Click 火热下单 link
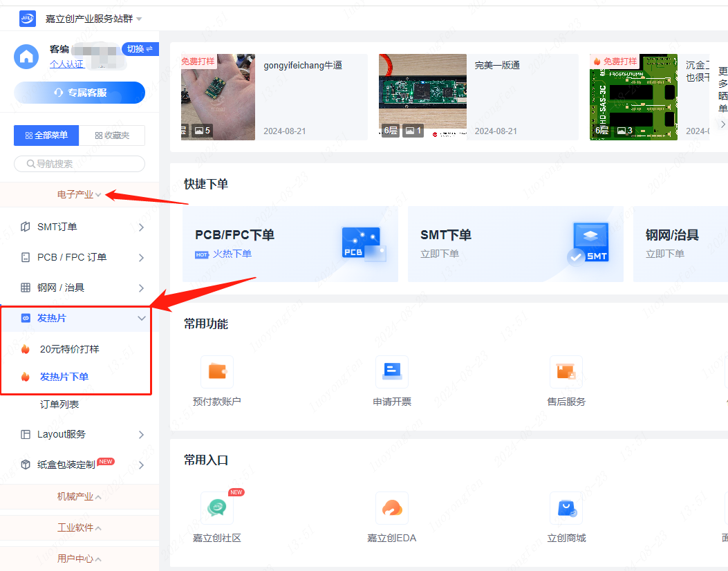The width and height of the screenshot is (728, 571). point(232,254)
